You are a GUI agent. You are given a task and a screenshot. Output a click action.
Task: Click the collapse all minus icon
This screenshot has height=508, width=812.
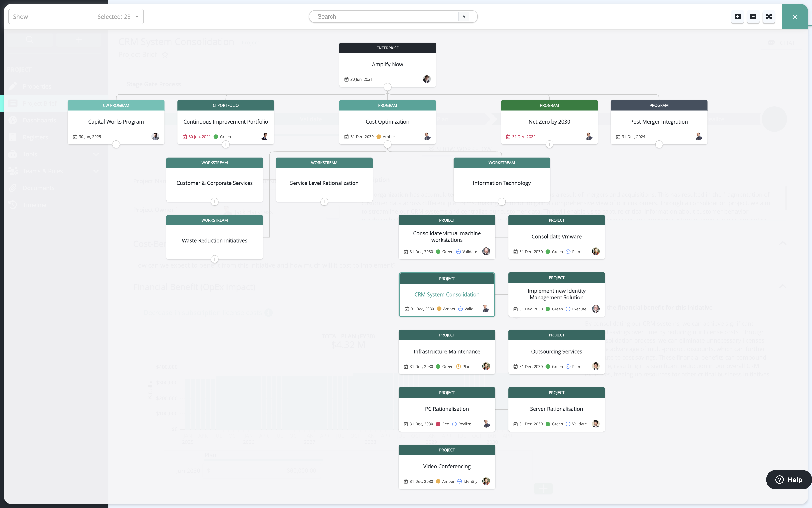tap(753, 16)
